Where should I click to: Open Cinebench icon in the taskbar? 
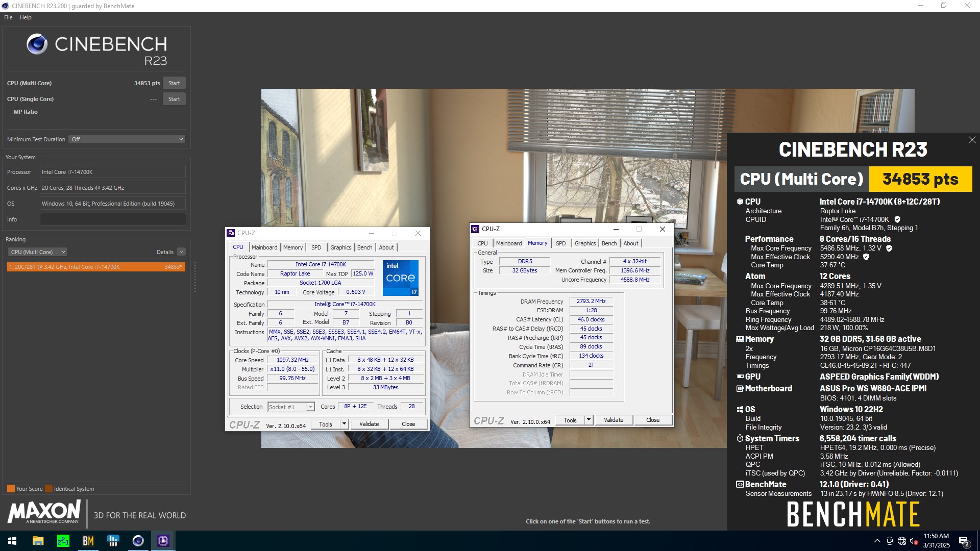pyautogui.click(x=138, y=541)
